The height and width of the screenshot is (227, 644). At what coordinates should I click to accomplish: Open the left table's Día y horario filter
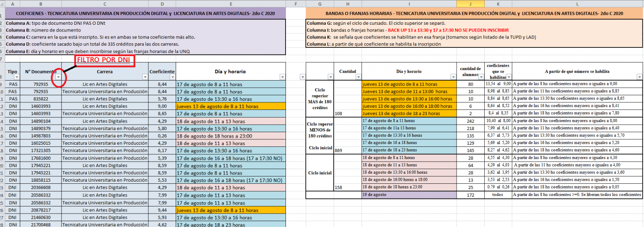coord(282,77)
